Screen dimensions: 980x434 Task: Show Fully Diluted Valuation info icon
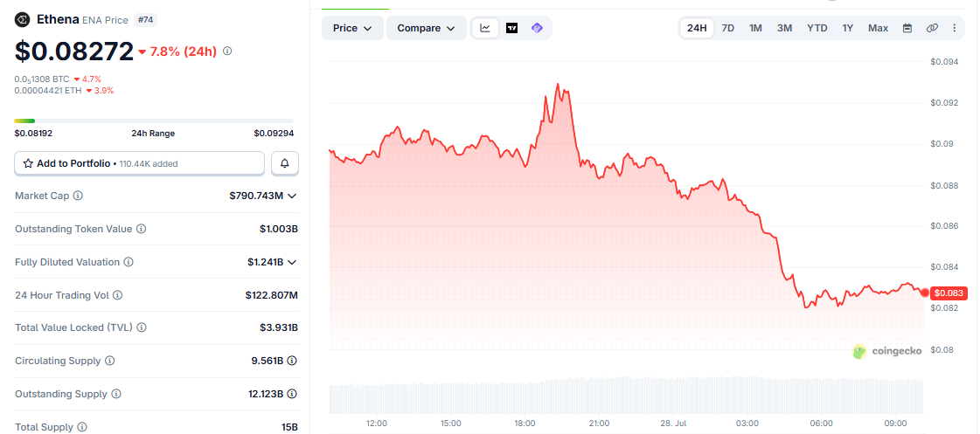[x=129, y=262]
